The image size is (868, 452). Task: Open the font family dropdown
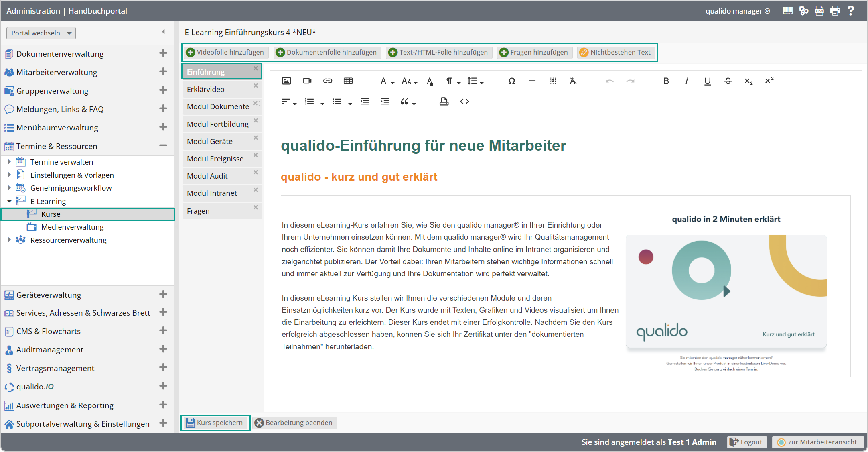coord(387,81)
